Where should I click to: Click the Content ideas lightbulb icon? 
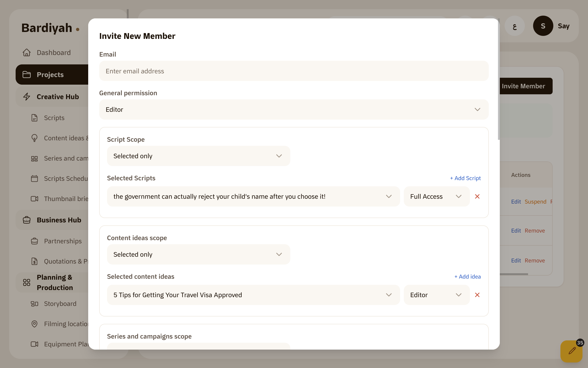(x=34, y=138)
